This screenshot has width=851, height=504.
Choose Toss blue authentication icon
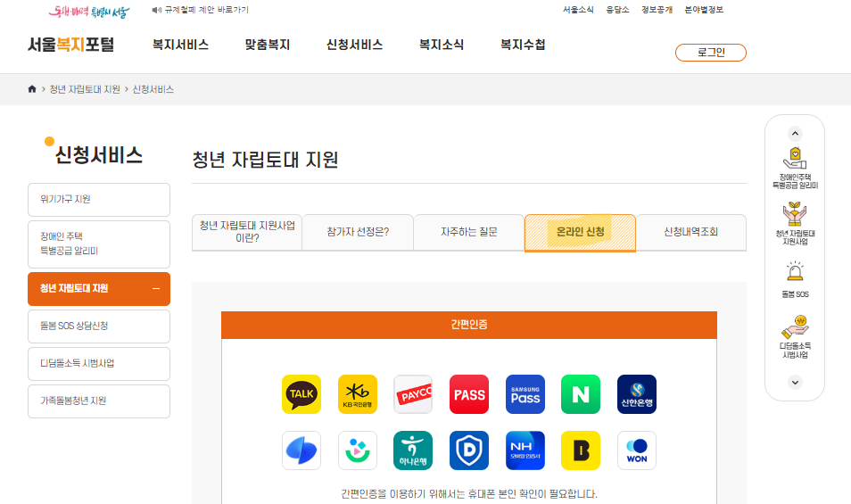302,450
